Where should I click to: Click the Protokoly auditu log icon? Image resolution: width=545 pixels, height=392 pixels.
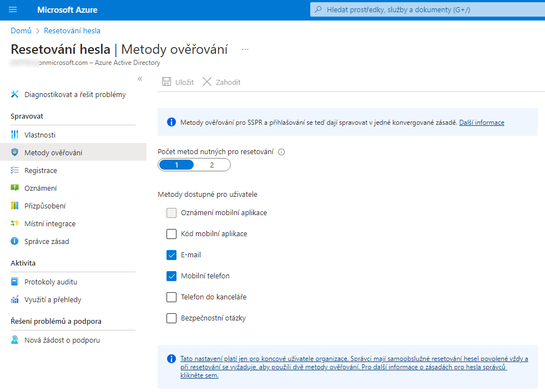(x=14, y=282)
